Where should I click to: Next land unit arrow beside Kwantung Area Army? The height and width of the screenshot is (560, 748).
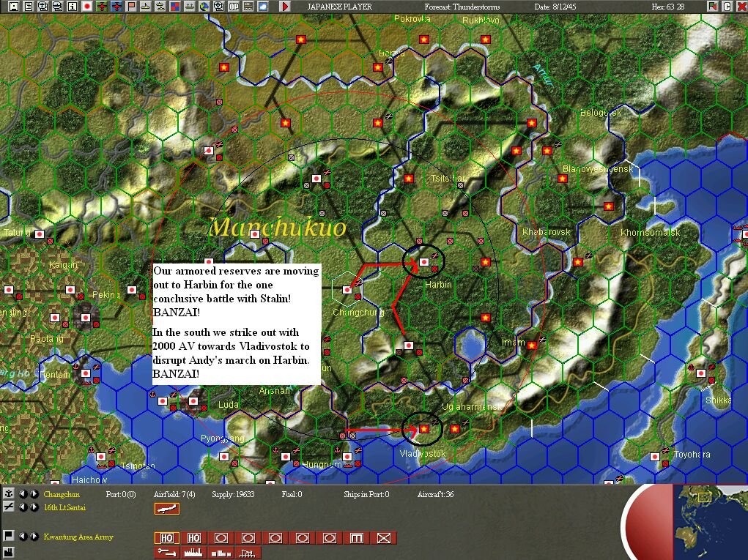pos(34,536)
